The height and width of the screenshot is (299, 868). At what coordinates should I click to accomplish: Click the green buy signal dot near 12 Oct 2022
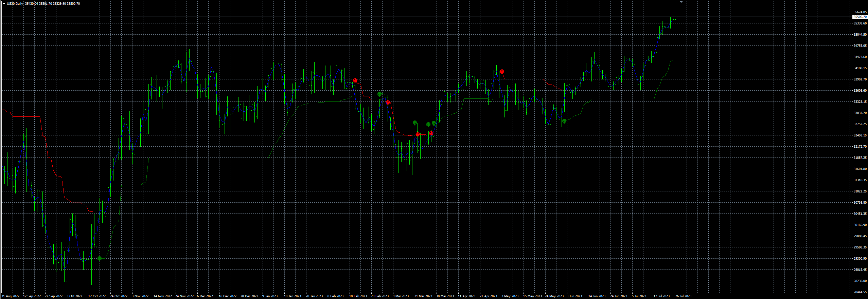(x=100, y=259)
